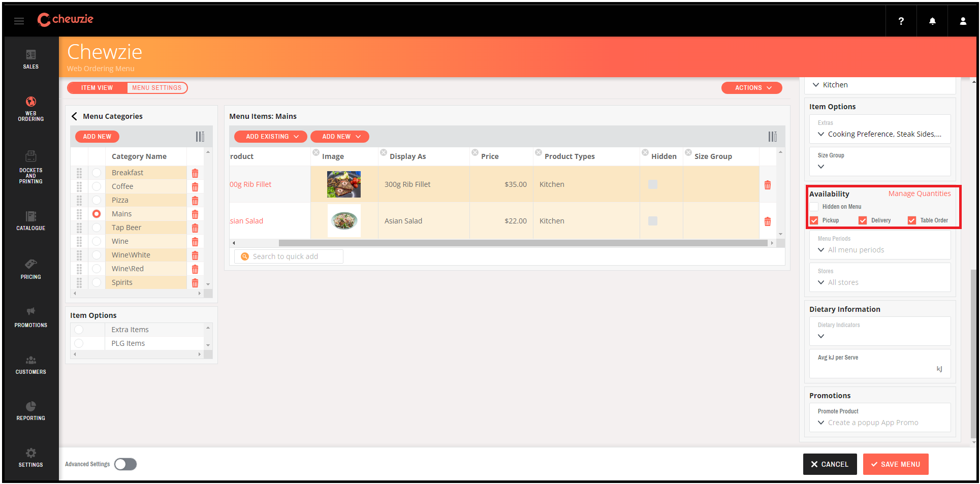This screenshot has width=980, height=484.
Task: Switch to Menu Settings tab
Action: [x=157, y=88]
